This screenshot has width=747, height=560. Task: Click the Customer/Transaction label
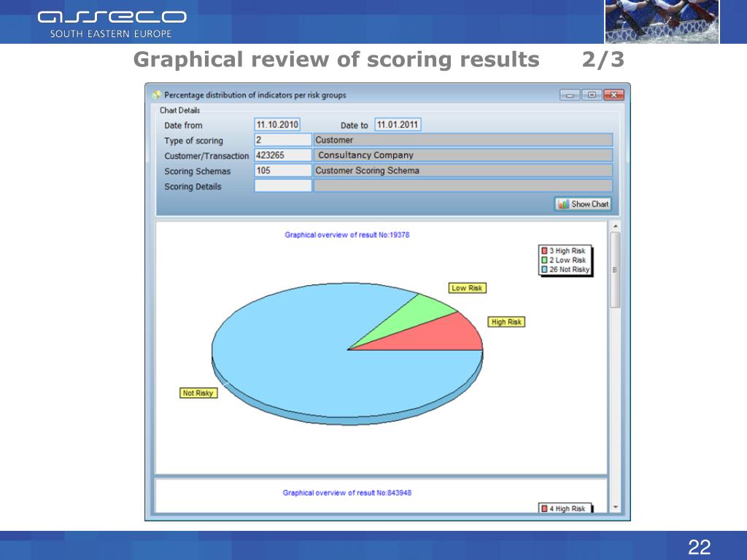206,156
